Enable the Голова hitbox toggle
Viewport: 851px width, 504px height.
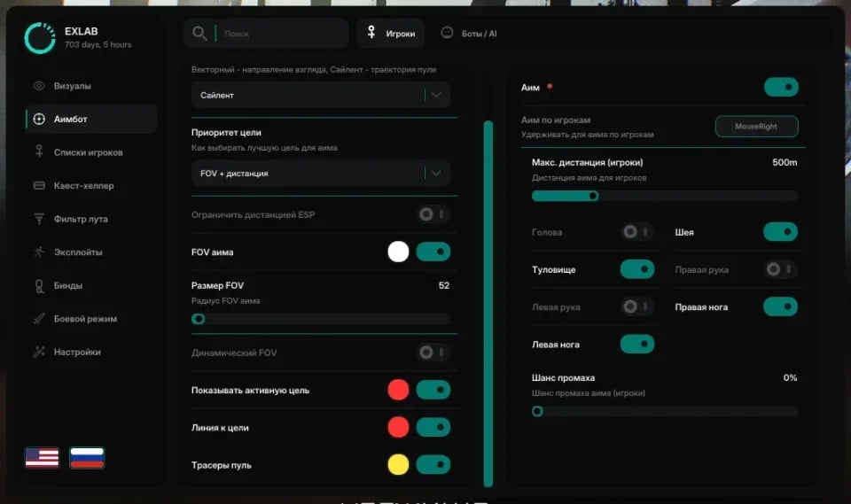pyautogui.click(x=637, y=232)
